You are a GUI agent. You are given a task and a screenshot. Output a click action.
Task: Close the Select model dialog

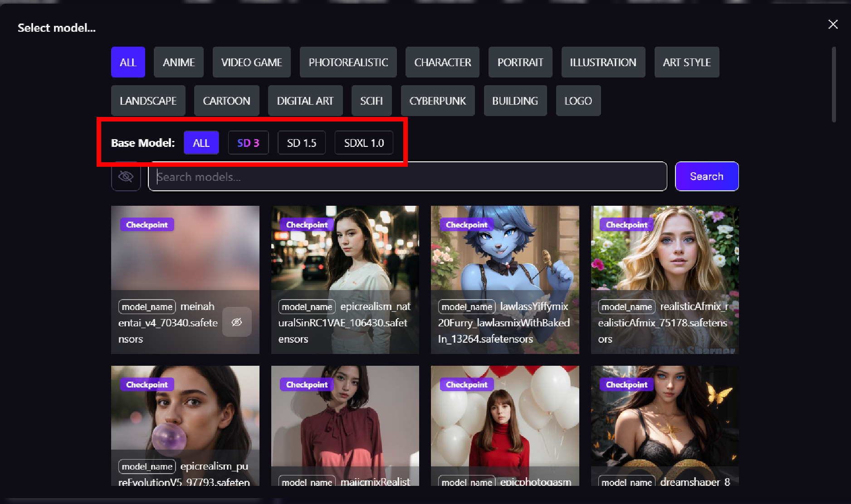[833, 24]
